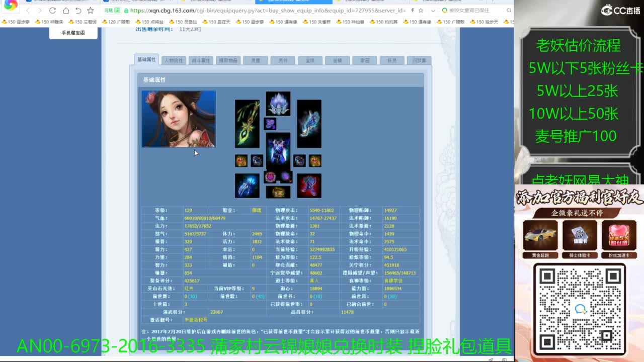Open the golden belt equipment icon
The height and width of the screenshot is (362, 644).
(278, 192)
